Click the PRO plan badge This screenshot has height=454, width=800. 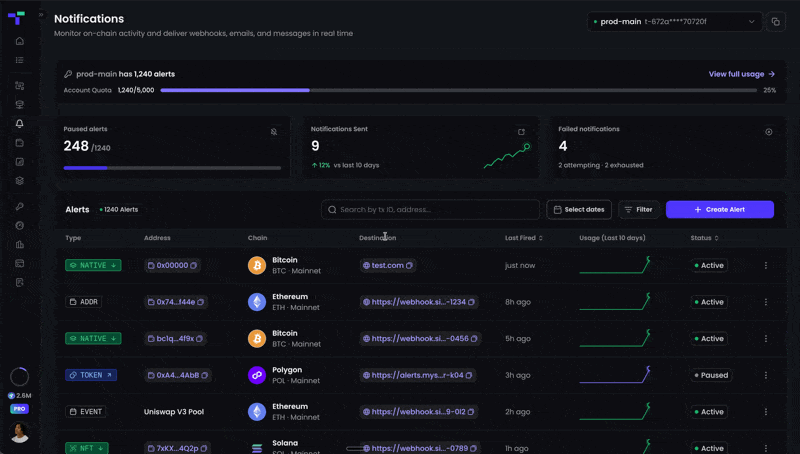19,409
